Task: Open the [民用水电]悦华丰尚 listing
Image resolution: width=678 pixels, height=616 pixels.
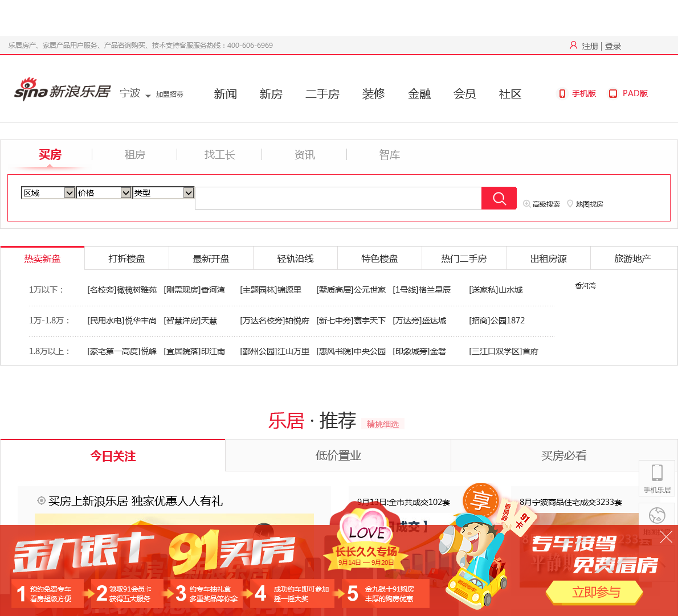Action: point(122,321)
